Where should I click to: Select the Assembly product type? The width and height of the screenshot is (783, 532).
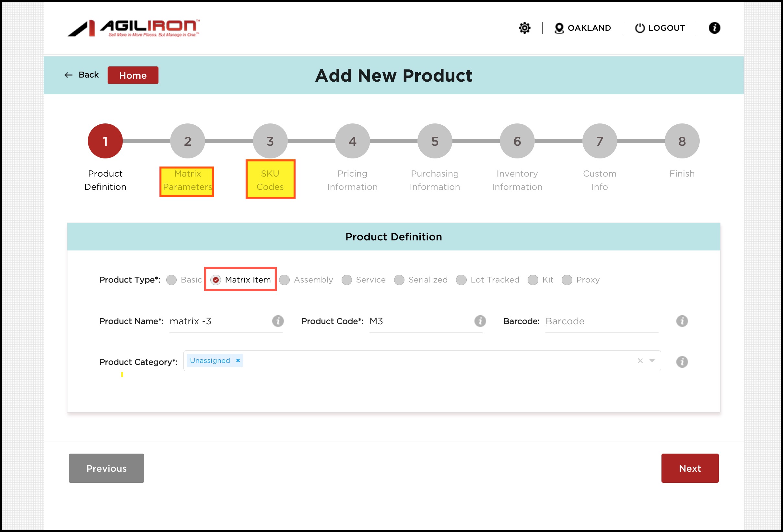284,280
